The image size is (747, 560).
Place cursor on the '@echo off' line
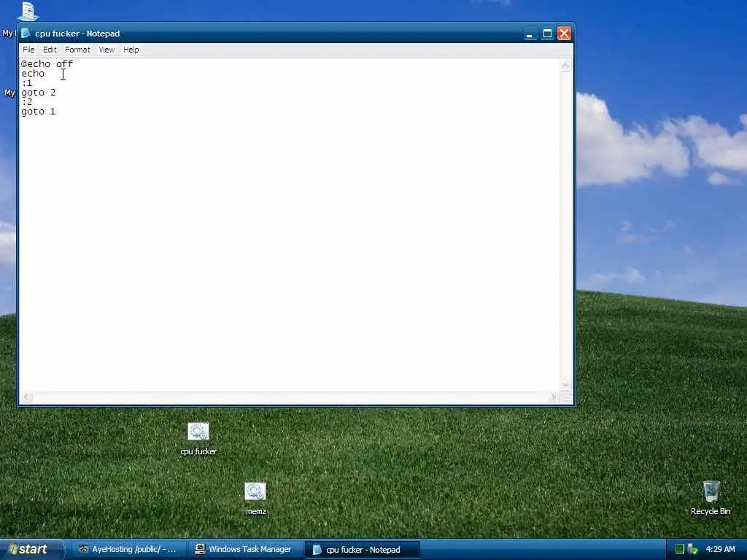coord(47,64)
